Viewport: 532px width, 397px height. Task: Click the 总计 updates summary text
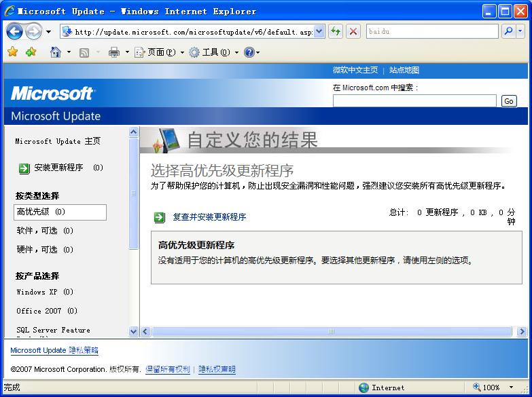pos(453,217)
